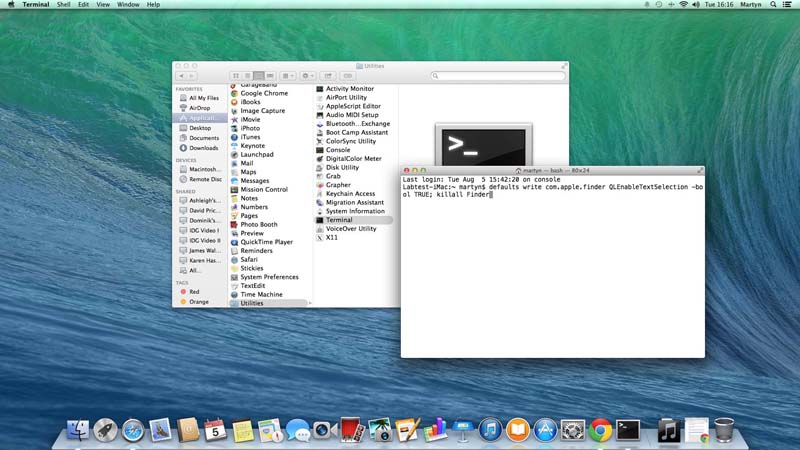Image resolution: width=800 pixels, height=450 pixels.
Task: Launch Launchpad rocket icon in Dock
Action: pyautogui.click(x=105, y=430)
